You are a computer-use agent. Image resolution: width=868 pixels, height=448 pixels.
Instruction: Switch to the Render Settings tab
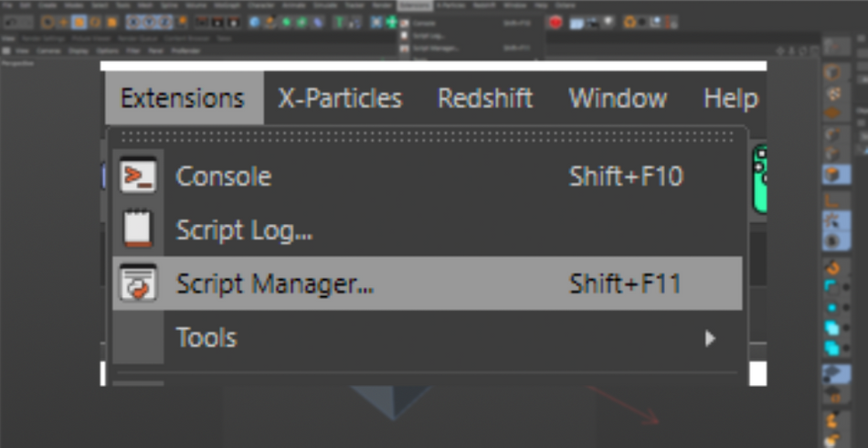[43, 38]
